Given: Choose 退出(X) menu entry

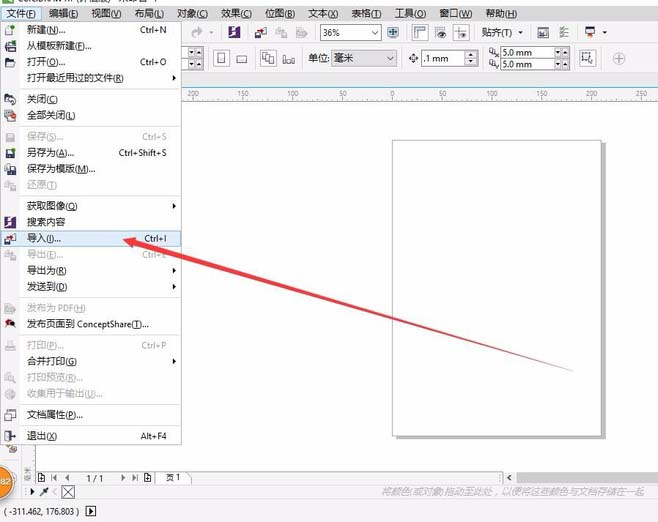Looking at the screenshot, I should (x=91, y=436).
